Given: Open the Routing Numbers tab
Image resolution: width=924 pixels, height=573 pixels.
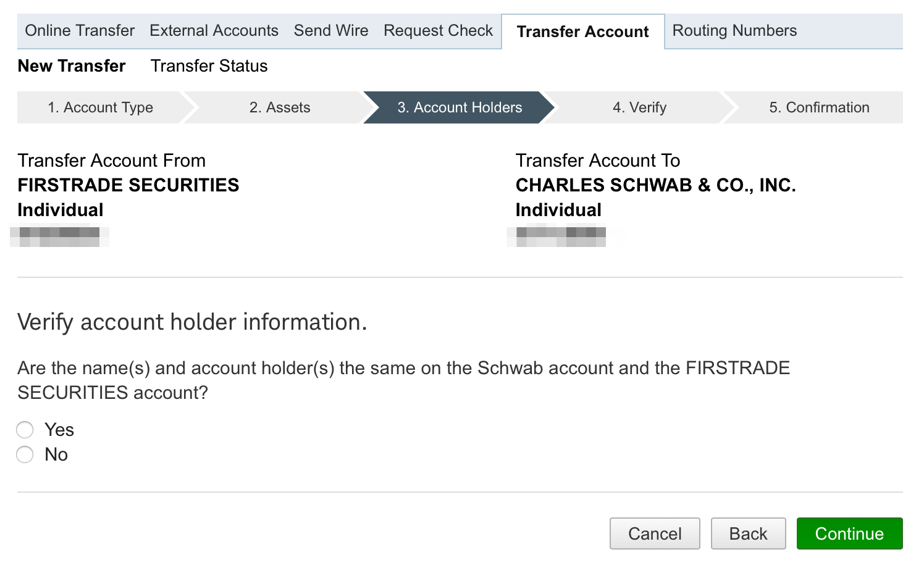Looking at the screenshot, I should point(734,31).
